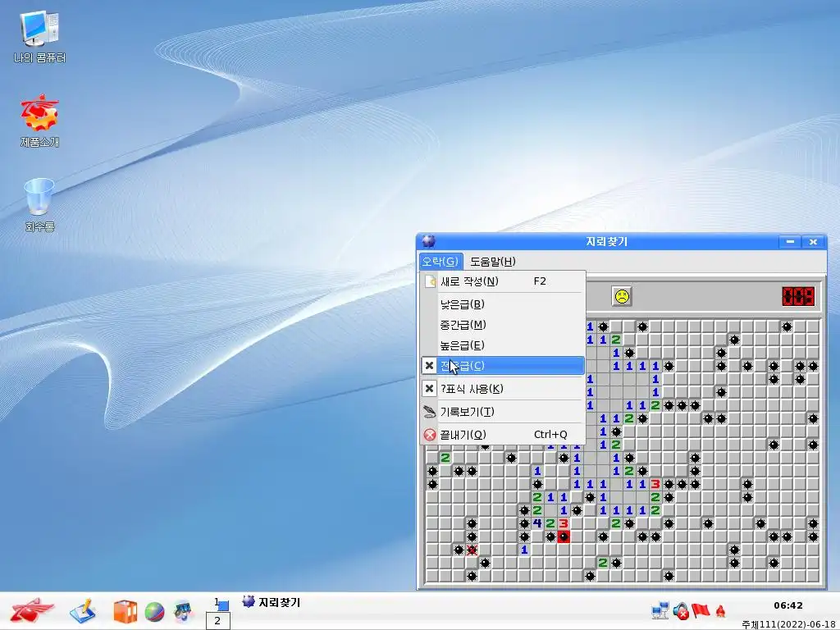Click the red flag tray icon

coord(701,610)
